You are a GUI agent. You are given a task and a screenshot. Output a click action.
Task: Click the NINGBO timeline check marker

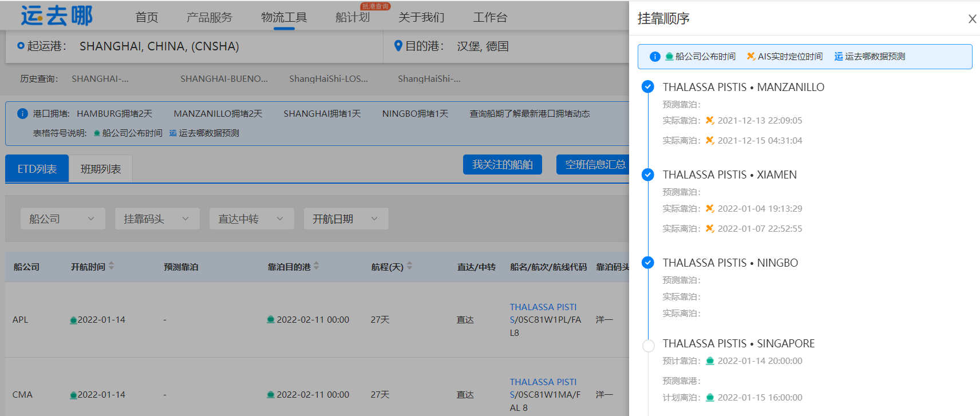[x=648, y=263]
